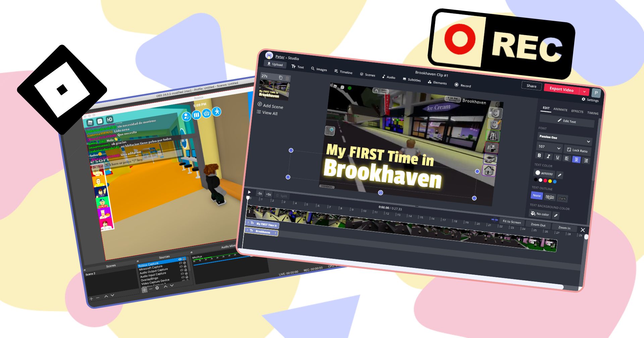644x338 pixels.
Task: Open Timeline from Kapwing toolbar
Action: (343, 72)
